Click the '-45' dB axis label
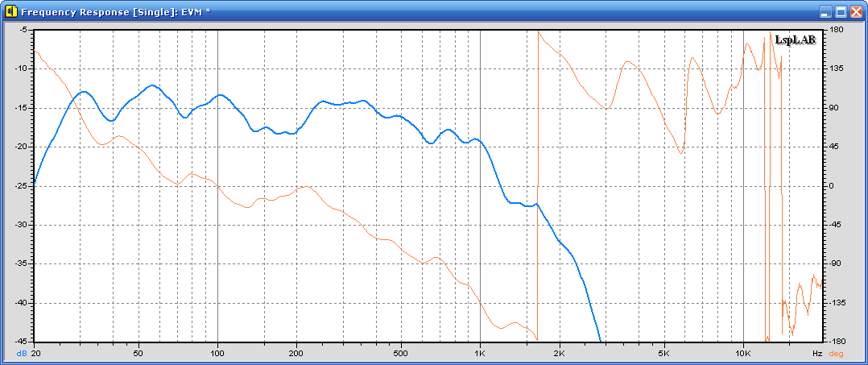 [x=21, y=342]
